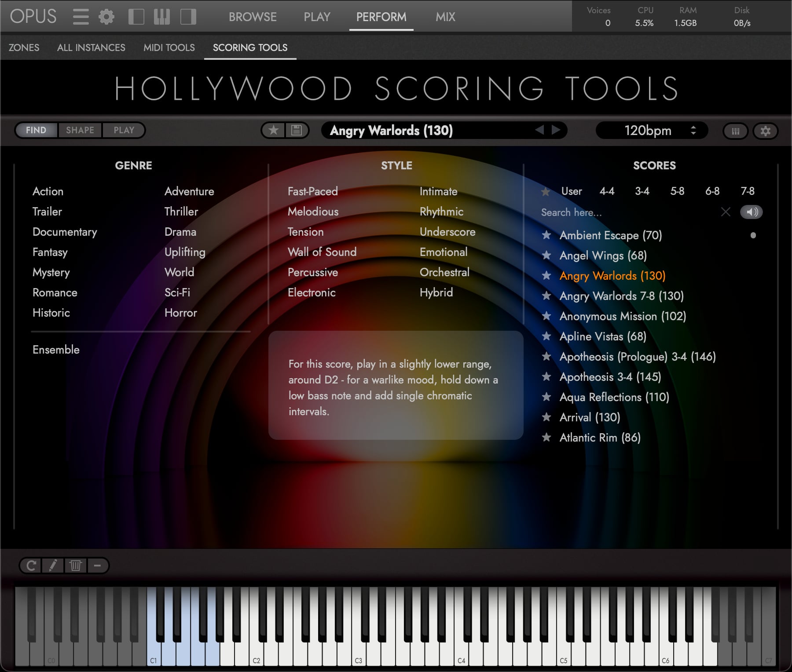Open the ZONES sub-tab
792x672 pixels.
click(x=24, y=47)
